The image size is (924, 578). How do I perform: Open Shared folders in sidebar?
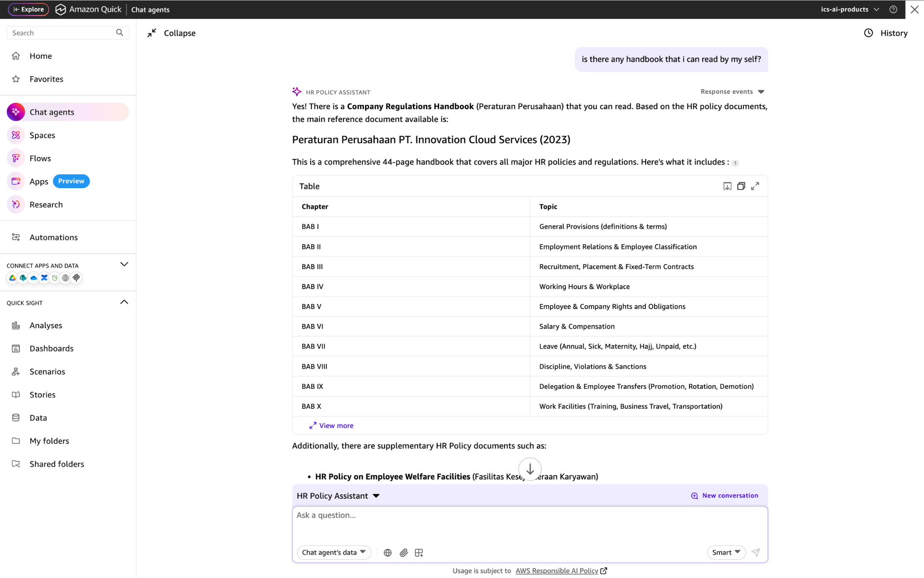57,464
